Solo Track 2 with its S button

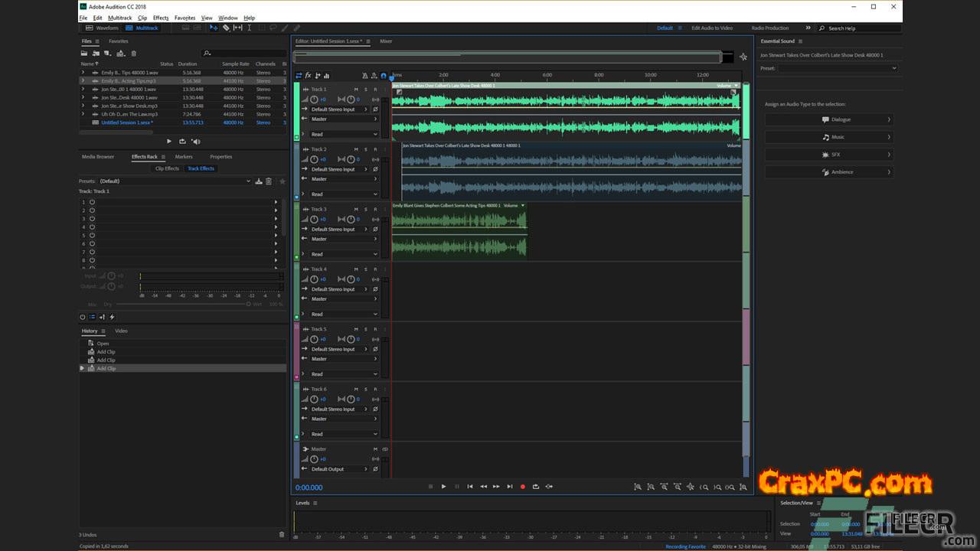point(365,149)
